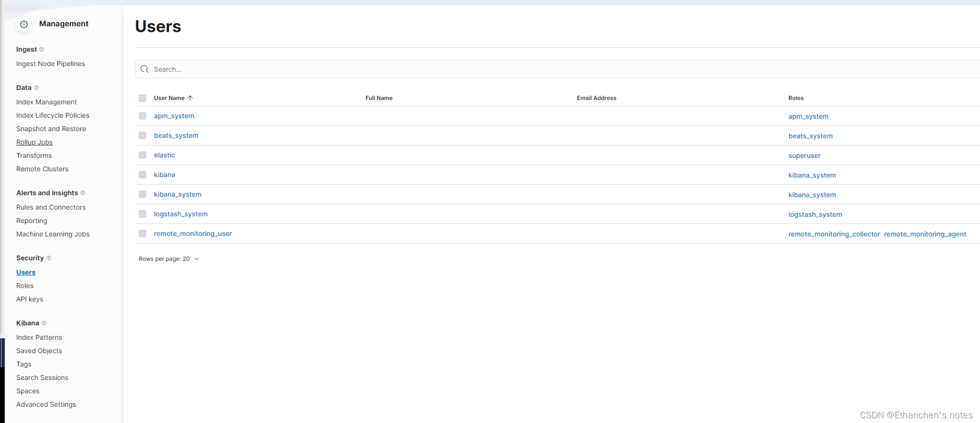This screenshot has width=980, height=423.
Task: Go to Rules and Connectors
Action: [x=51, y=207]
